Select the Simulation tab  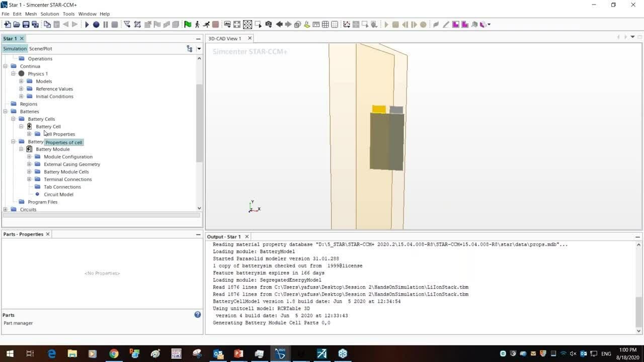[15, 49]
